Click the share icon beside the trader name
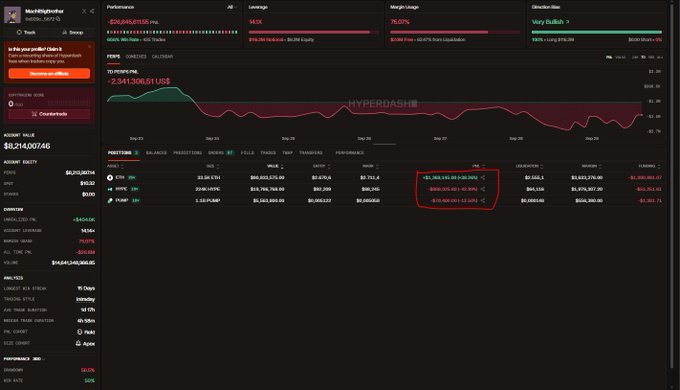680x390 pixels. click(x=92, y=11)
